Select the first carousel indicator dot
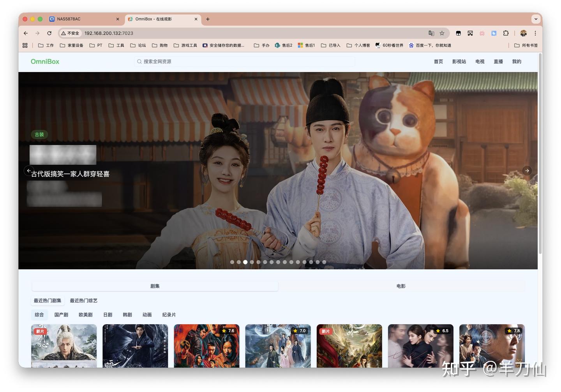Image resolution: width=561 pixels, height=392 pixels. click(232, 262)
